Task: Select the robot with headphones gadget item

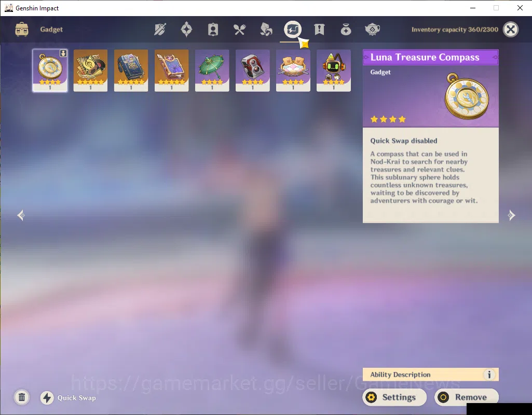Action: (x=334, y=71)
